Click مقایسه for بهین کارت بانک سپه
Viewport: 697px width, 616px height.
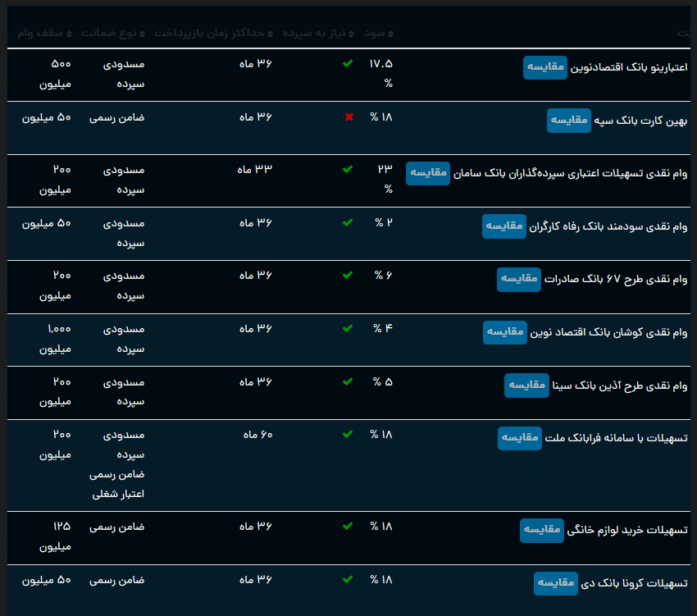point(569,121)
